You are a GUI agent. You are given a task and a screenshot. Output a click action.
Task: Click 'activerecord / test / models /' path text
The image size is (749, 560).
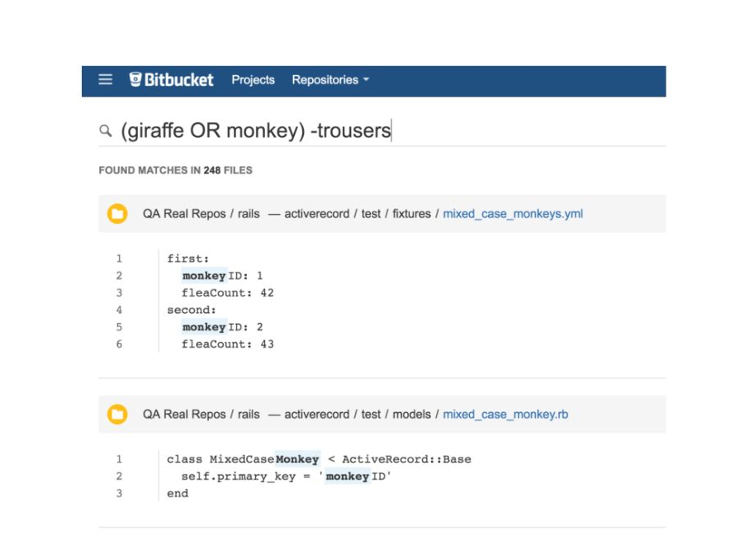pyautogui.click(x=361, y=415)
